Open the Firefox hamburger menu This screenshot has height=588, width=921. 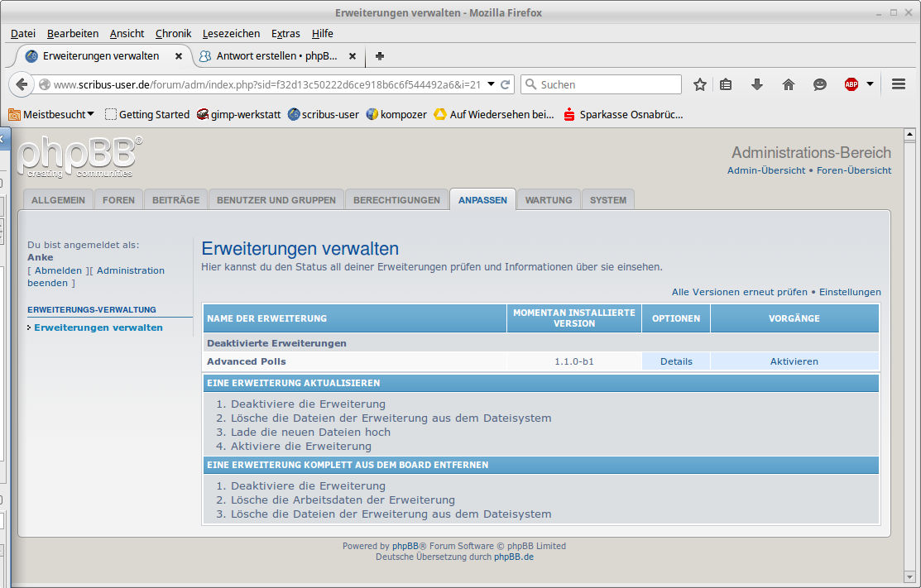(x=898, y=84)
